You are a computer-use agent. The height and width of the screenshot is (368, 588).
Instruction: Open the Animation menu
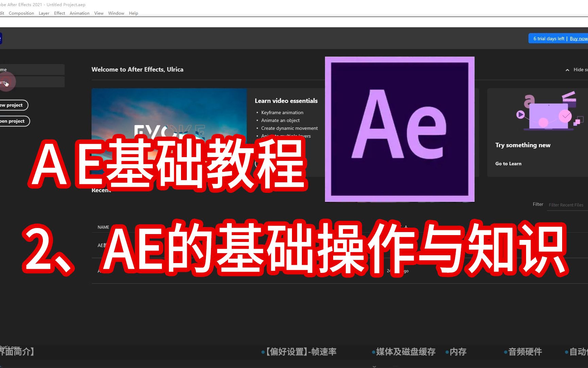[79, 13]
